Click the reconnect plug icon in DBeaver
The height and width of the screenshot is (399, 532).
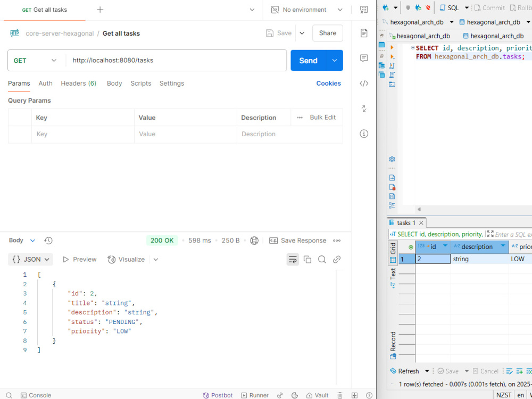click(x=418, y=7)
